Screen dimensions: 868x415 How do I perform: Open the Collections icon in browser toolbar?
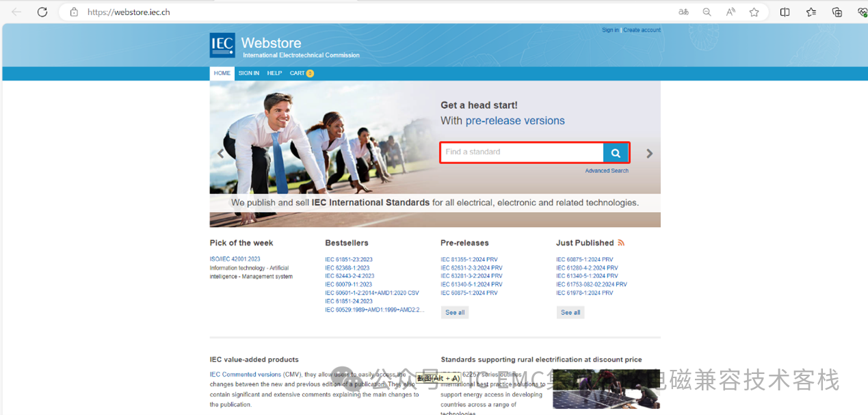click(837, 12)
